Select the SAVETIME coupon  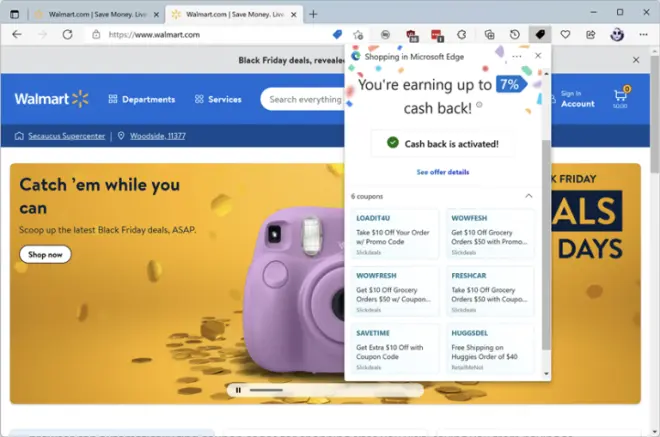394,349
